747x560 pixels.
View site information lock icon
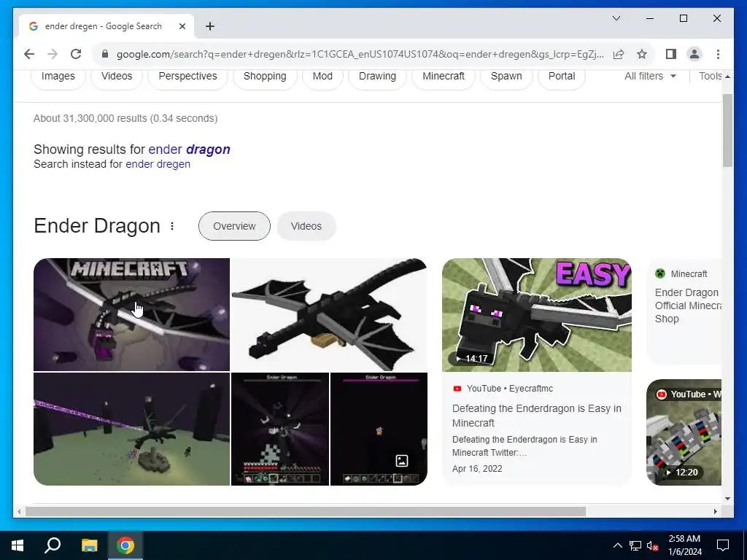105,54
